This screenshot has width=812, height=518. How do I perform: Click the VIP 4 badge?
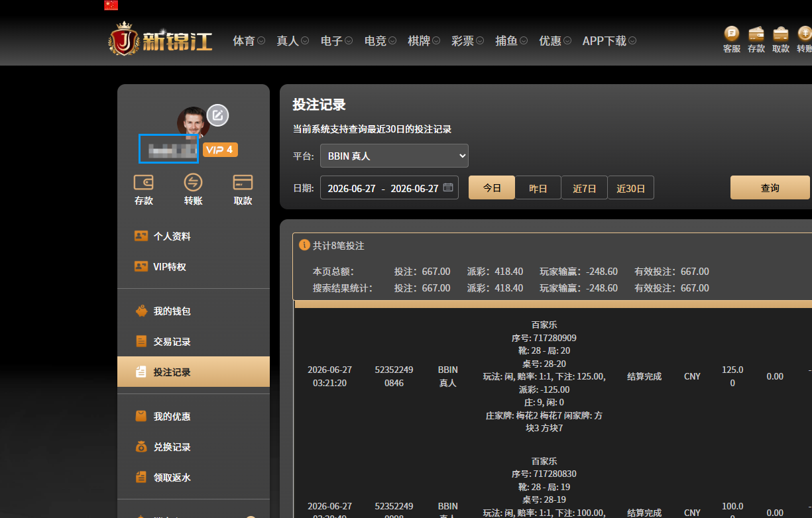pyautogui.click(x=220, y=150)
